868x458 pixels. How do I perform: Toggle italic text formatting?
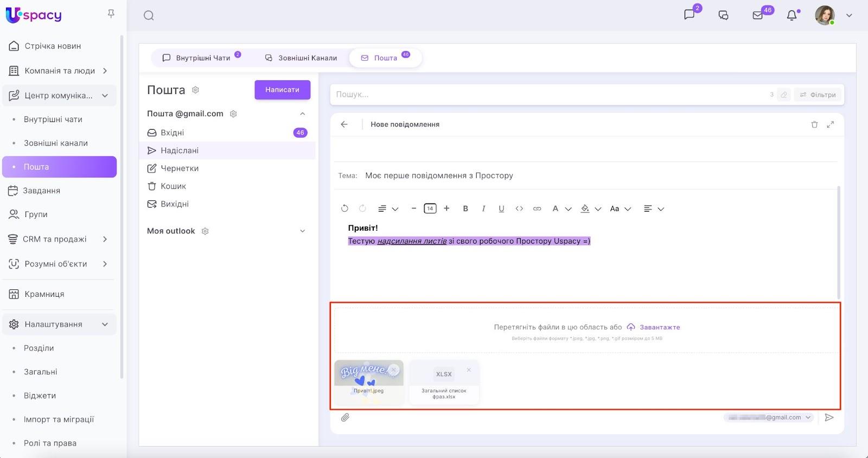(x=483, y=208)
